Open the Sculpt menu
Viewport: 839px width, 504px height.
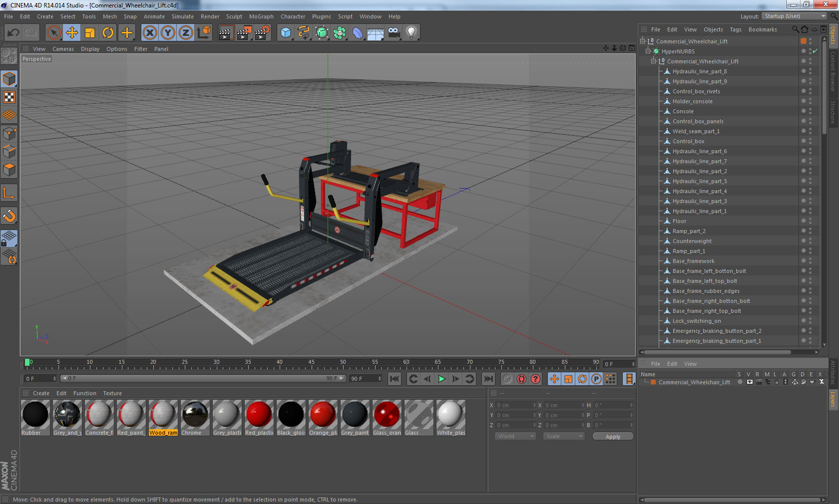pyautogui.click(x=234, y=16)
